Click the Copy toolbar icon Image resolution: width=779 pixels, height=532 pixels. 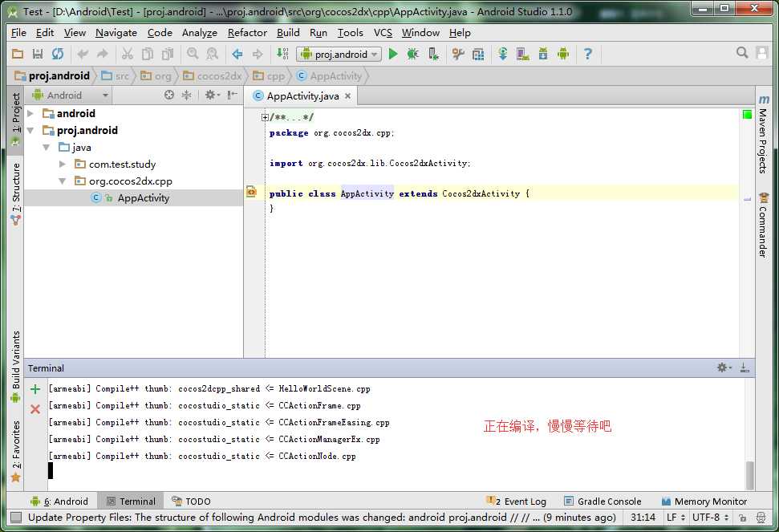[x=148, y=54]
